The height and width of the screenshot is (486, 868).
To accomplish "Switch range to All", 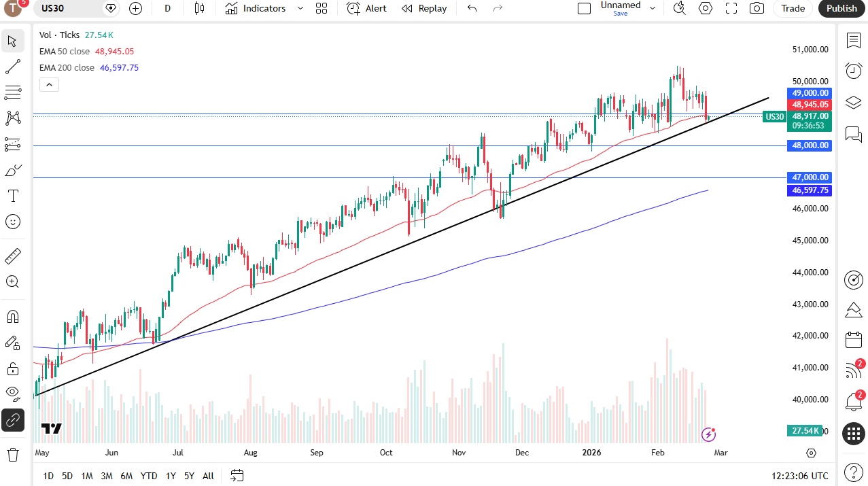I will [x=208, y=476].
